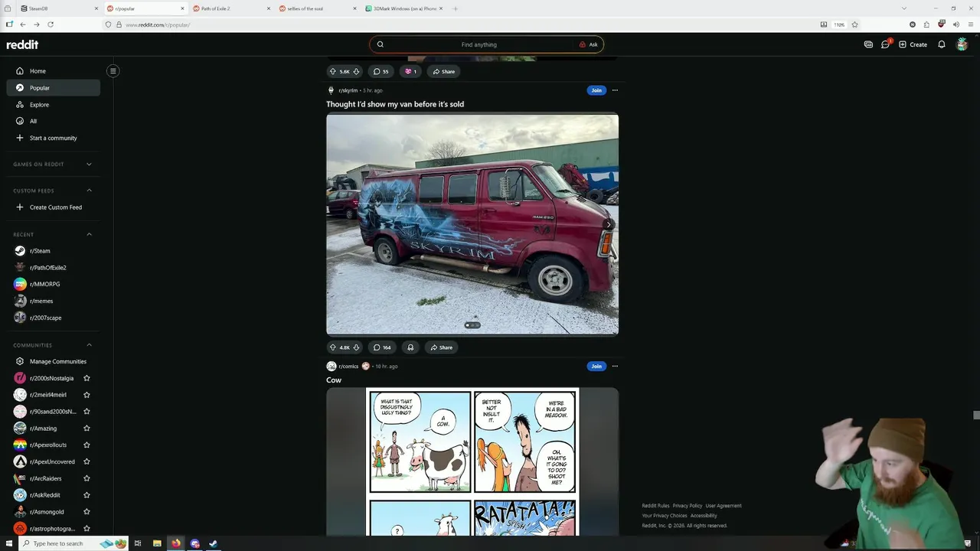980x551 pixels.
Task: Click the reddit logo
Action: pos(22,44)
